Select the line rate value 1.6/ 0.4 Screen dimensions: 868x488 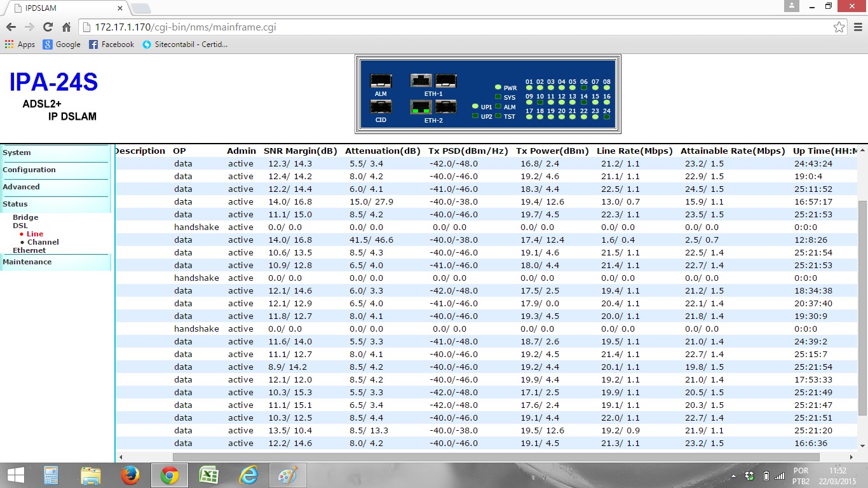pos(618,240)
